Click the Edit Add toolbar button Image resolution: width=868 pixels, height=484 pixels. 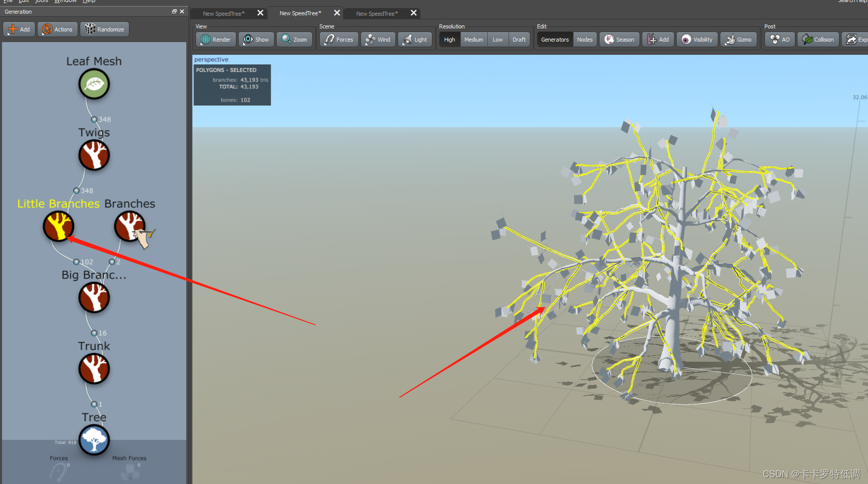pos(658,40)
